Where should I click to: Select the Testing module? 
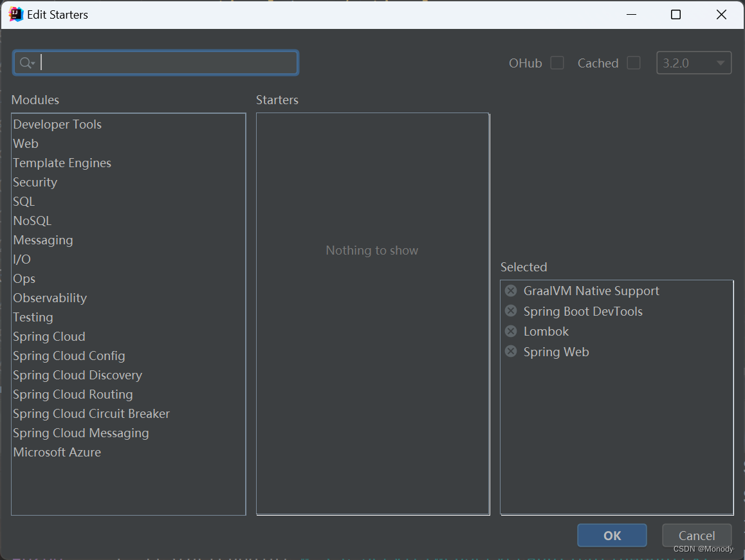point(128,317)
